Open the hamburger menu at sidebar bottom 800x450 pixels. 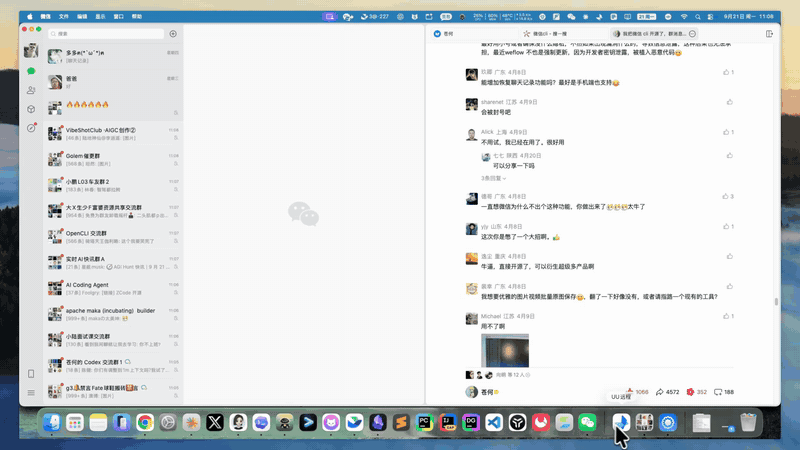pyautogui.click(x=31, y=392)
